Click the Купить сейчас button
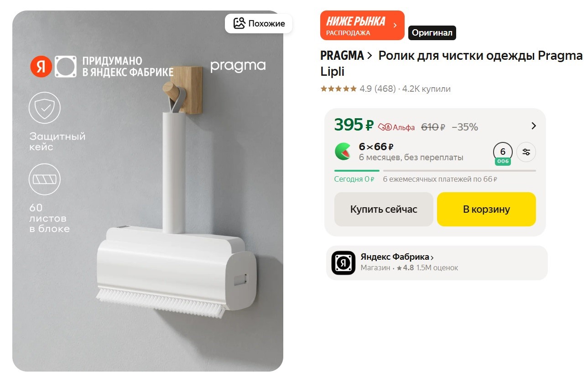The width and height of the screenshot is (588, 383). coord(384,209)
